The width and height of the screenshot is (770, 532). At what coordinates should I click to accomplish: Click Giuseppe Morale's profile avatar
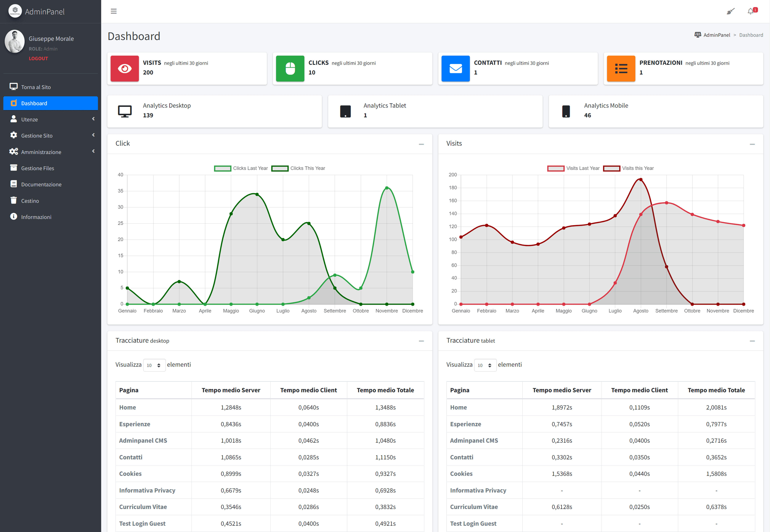(15, 42)
